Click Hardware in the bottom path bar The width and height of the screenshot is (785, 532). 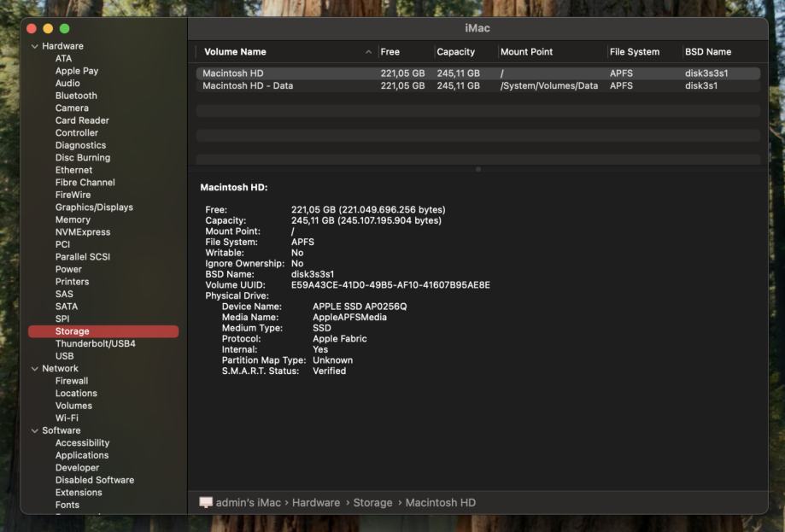(x=317, y=503)
